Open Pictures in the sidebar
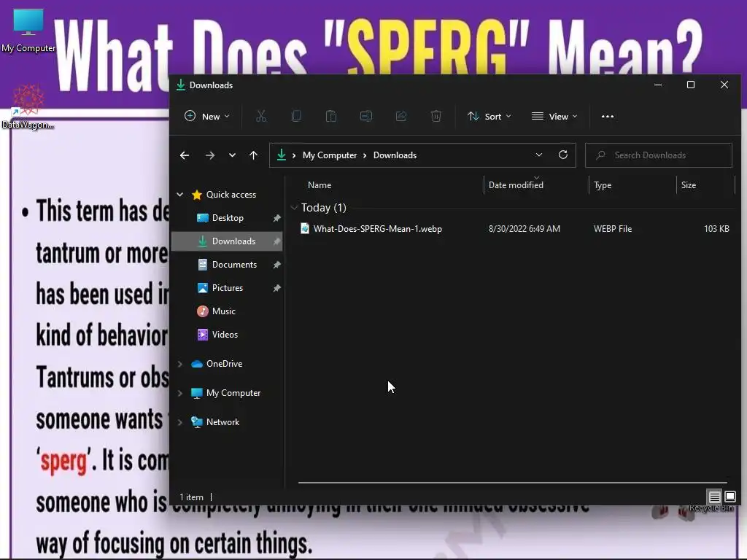 pyautogui.click(x=228, y=288)
